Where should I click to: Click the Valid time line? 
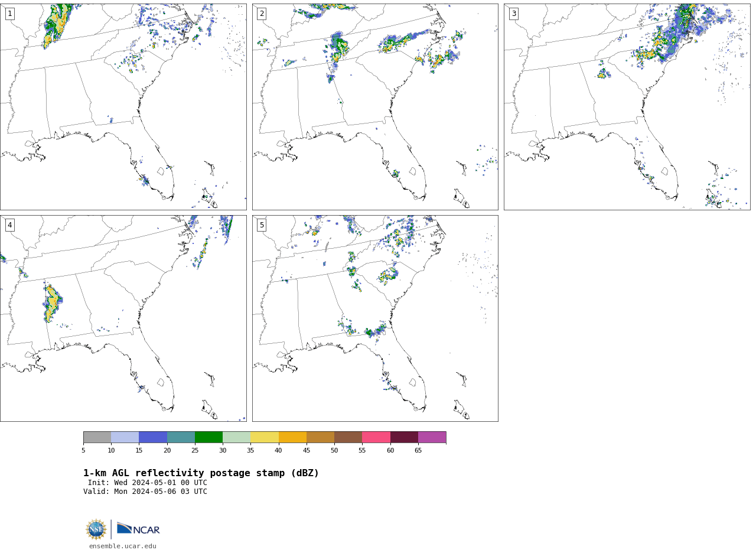click(145, 492)
